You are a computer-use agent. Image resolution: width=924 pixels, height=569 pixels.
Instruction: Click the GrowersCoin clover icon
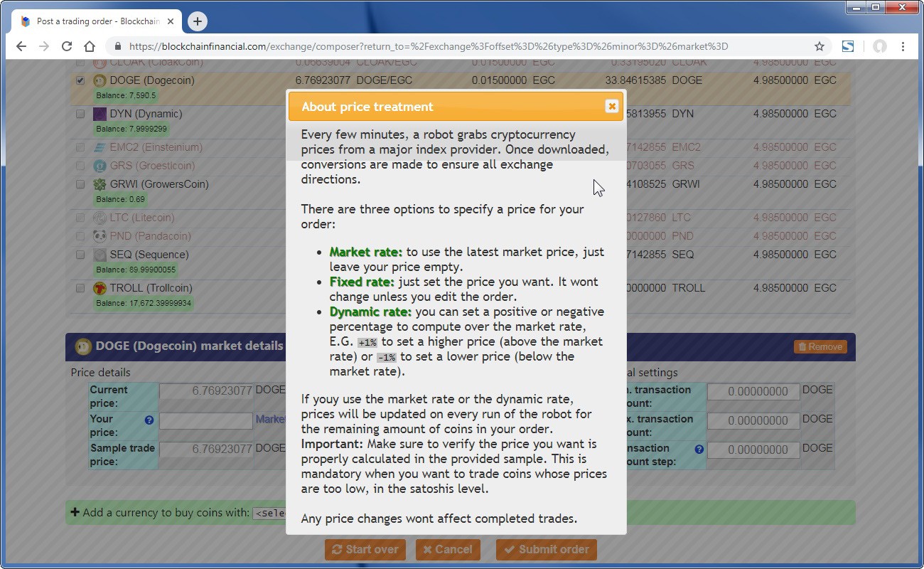click(100, 184)
